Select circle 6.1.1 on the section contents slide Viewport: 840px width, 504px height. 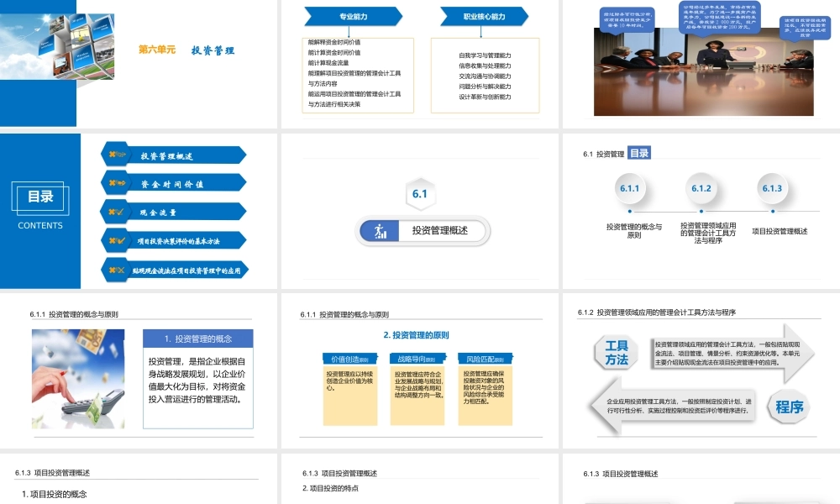click(x=630, y=189)
